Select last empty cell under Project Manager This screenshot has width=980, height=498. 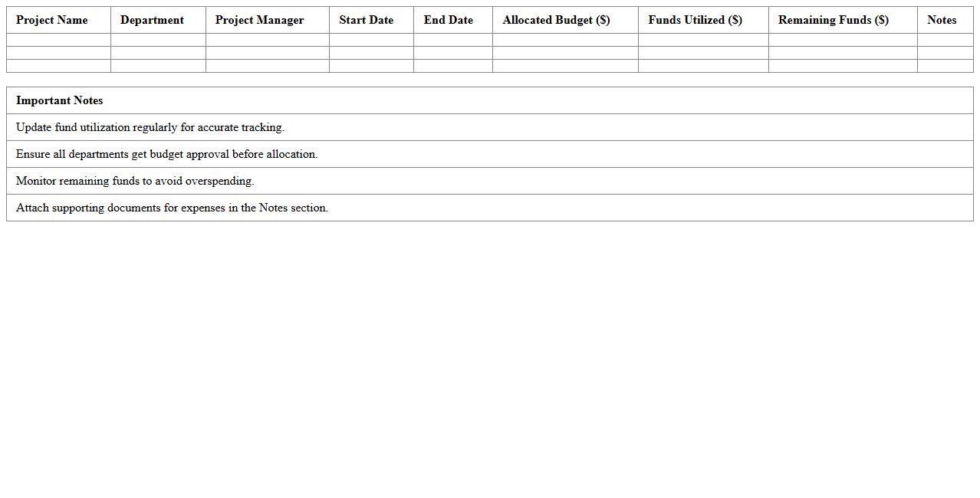point(268,66)
